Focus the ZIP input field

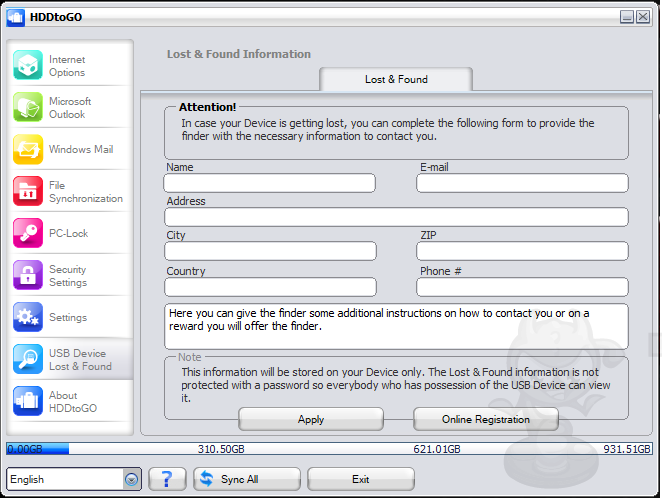522,252
